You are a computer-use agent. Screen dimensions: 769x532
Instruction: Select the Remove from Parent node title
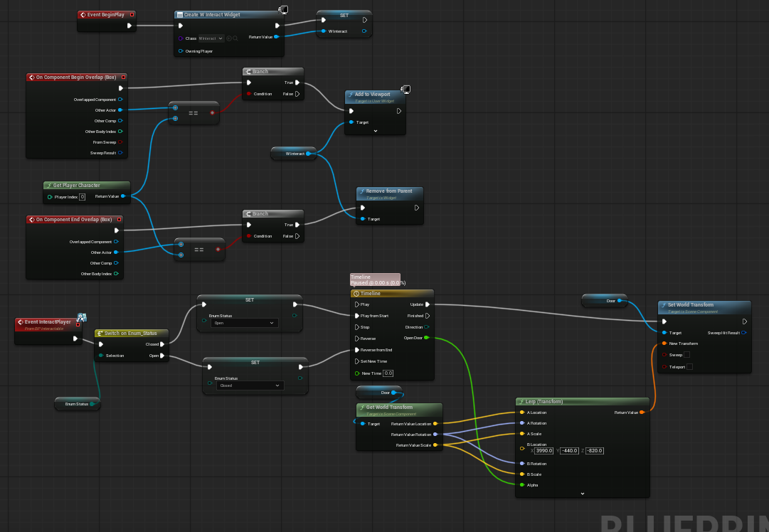point(389,191)
